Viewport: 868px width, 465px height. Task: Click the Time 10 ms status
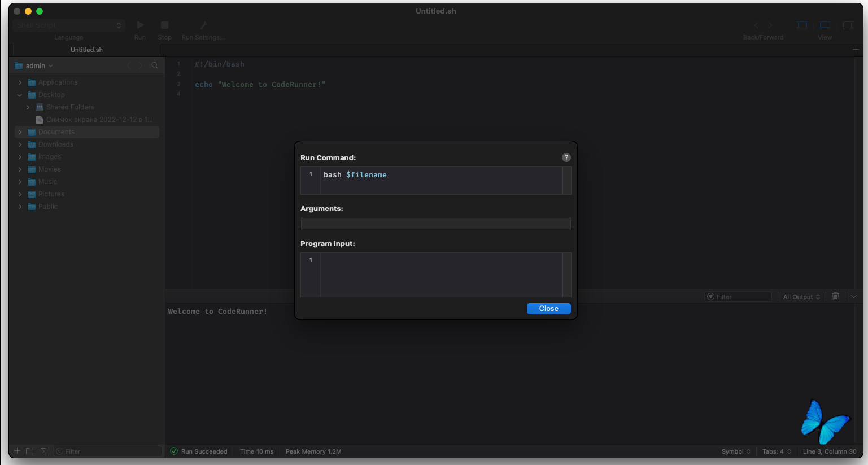tap(256, 451)
